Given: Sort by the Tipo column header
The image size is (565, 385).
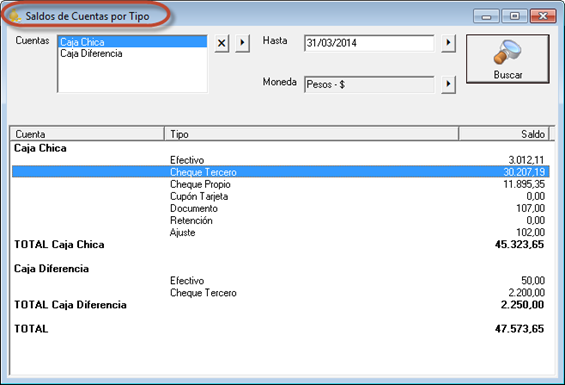Looking at the screenshot, I should point(311,134).
